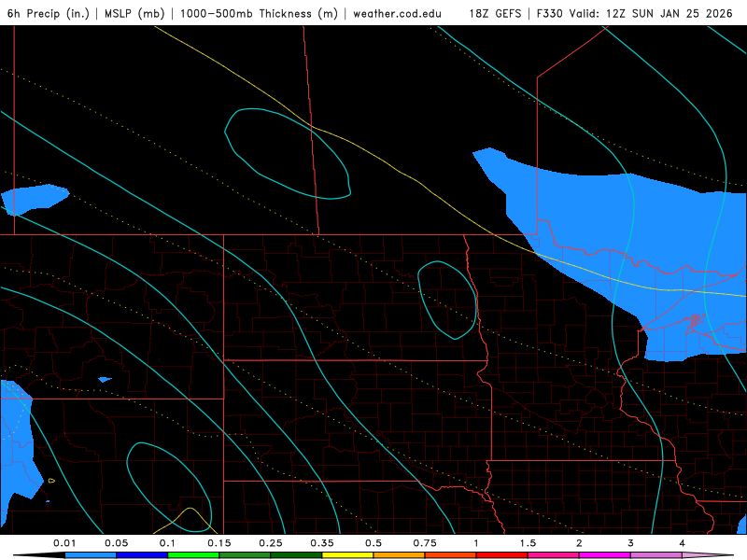Click the violet 3–4 legend swatch
This screenshot has width=747, height=560.
(656, 555)
